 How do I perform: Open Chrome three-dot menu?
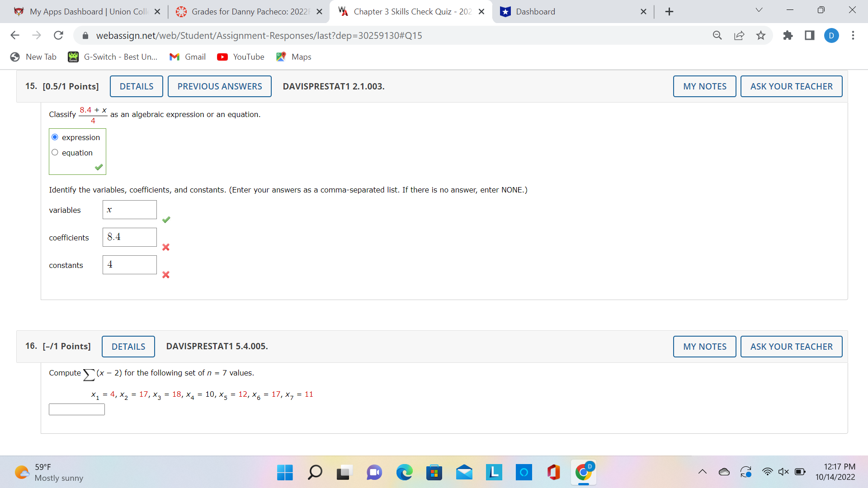tap(853, 35)
